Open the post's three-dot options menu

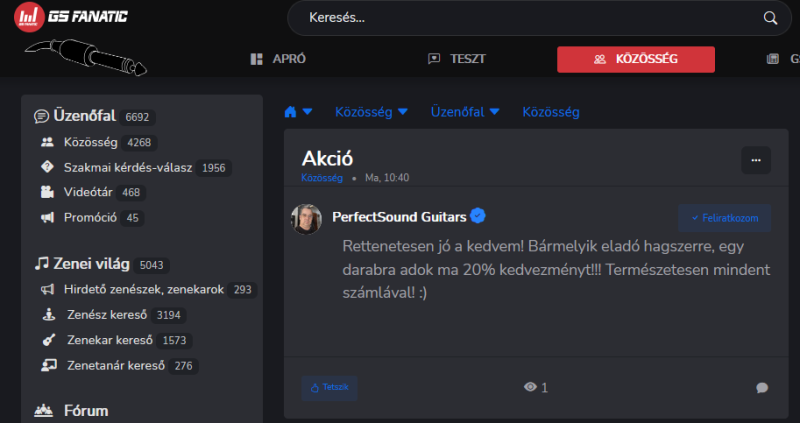coord(755,160)
